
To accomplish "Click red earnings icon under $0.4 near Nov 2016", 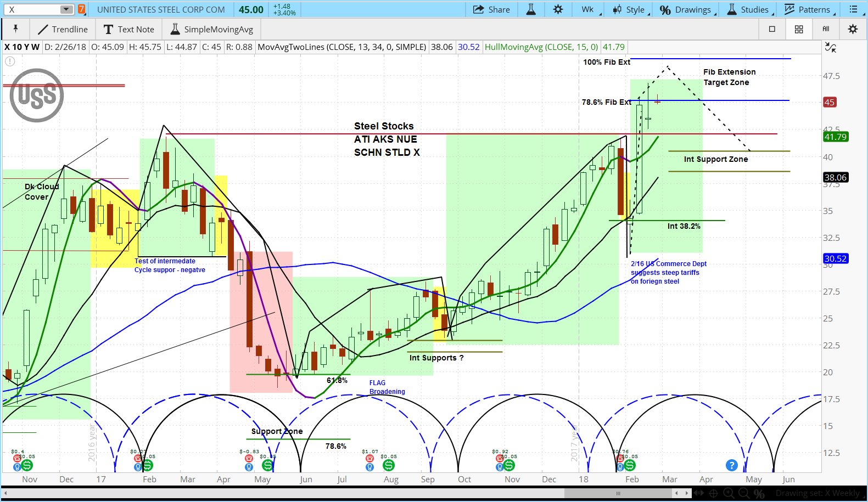I will pyautogui.click(x=17, y=458).
